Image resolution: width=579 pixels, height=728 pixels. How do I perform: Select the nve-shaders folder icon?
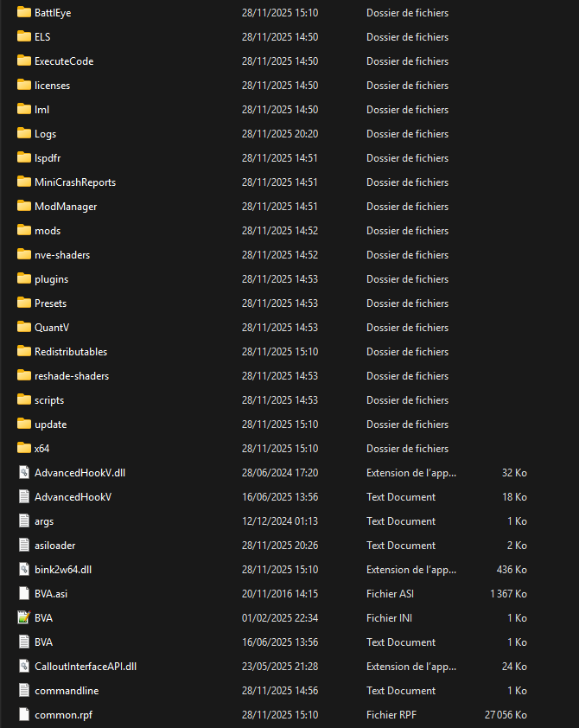pyautogui.click(x=23, y=254)
